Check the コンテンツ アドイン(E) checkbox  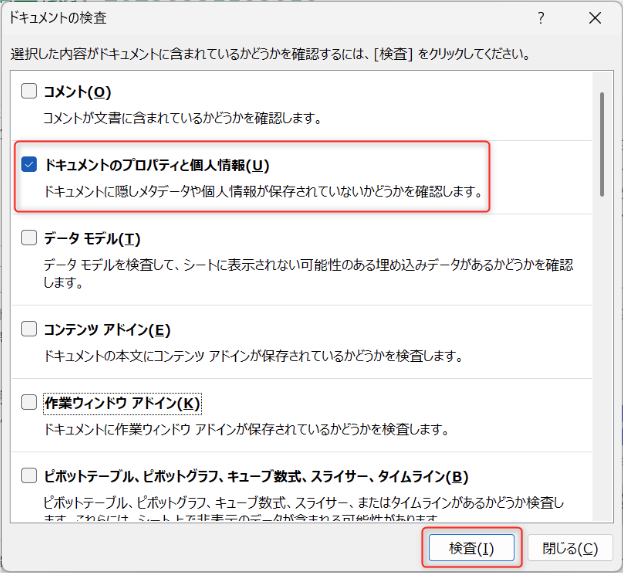[29, 329]
